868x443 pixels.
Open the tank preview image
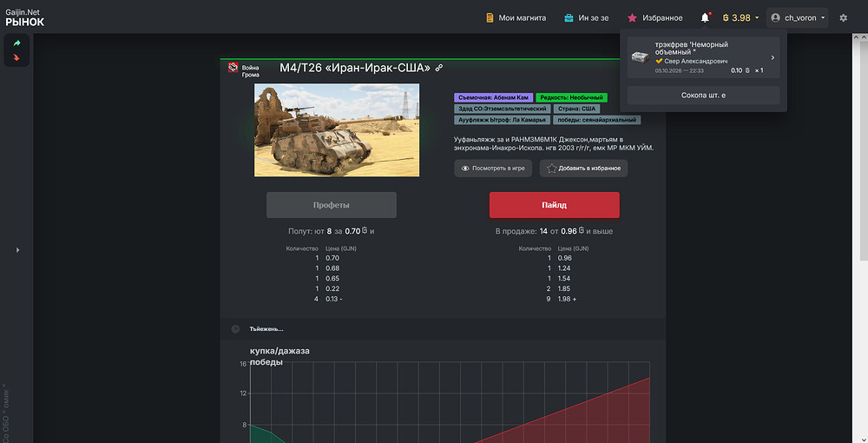point(337,130)
